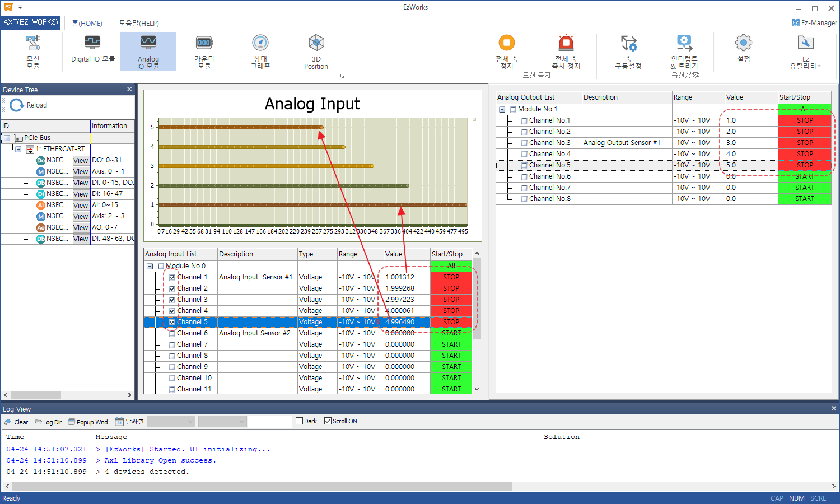This screenshot has height=504, width=840.
Task: Close the Device Tree panel
Action: [x=129, y=89]
